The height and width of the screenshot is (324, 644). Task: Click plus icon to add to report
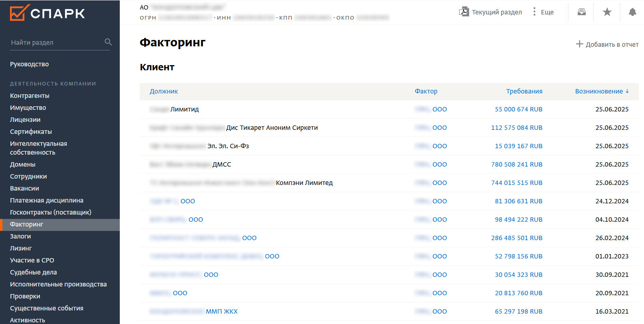pyautogui.click(x=579, y=44)
